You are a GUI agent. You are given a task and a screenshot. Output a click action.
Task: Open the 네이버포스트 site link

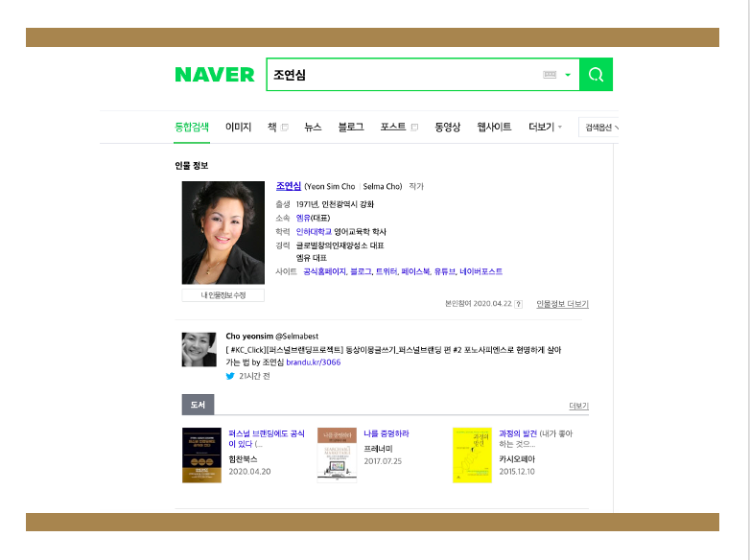480,271
